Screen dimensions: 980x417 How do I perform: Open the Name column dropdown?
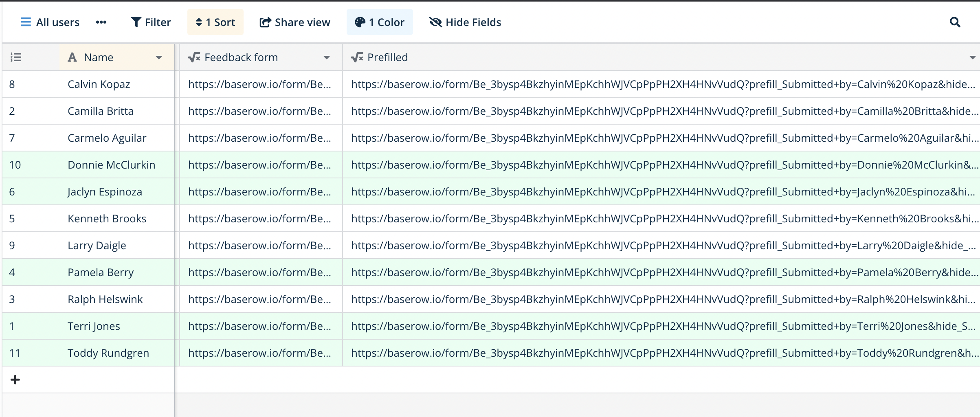point(159,57)
